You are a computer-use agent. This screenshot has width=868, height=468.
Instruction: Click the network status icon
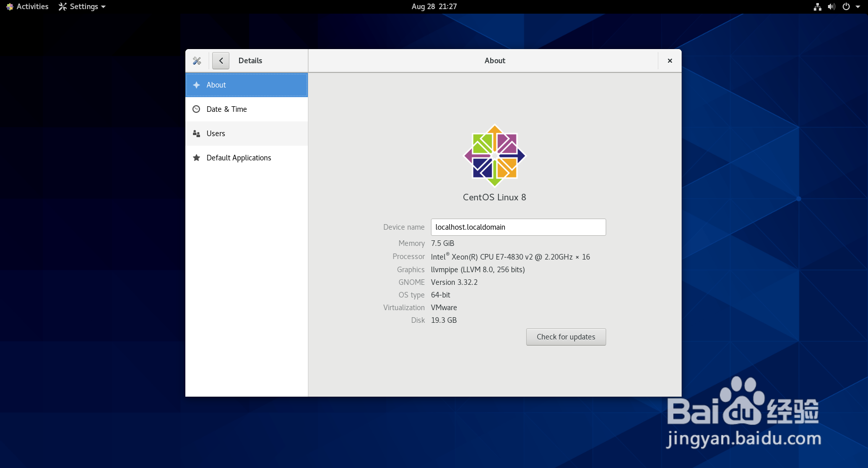(x=817, y=7)
